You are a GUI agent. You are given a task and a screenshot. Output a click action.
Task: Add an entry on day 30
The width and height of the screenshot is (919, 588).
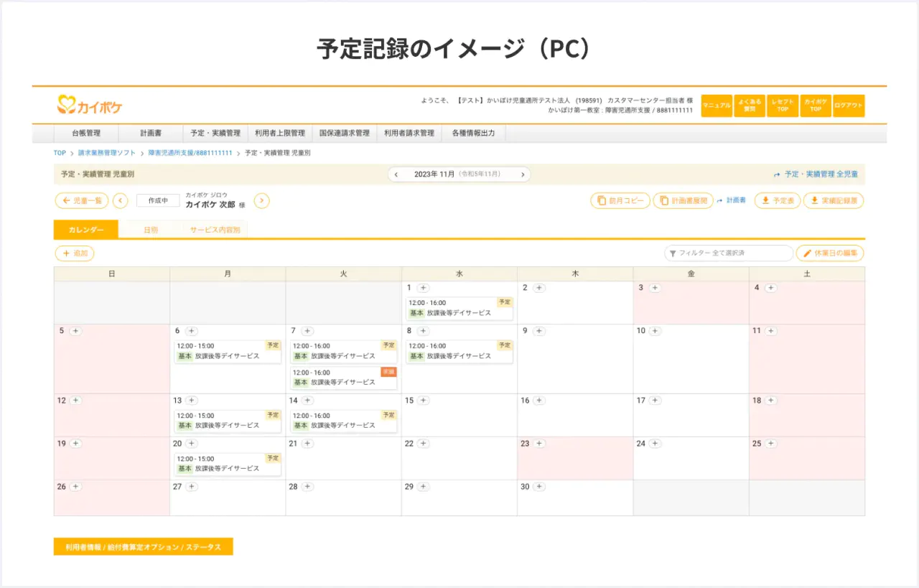point(539,487)
